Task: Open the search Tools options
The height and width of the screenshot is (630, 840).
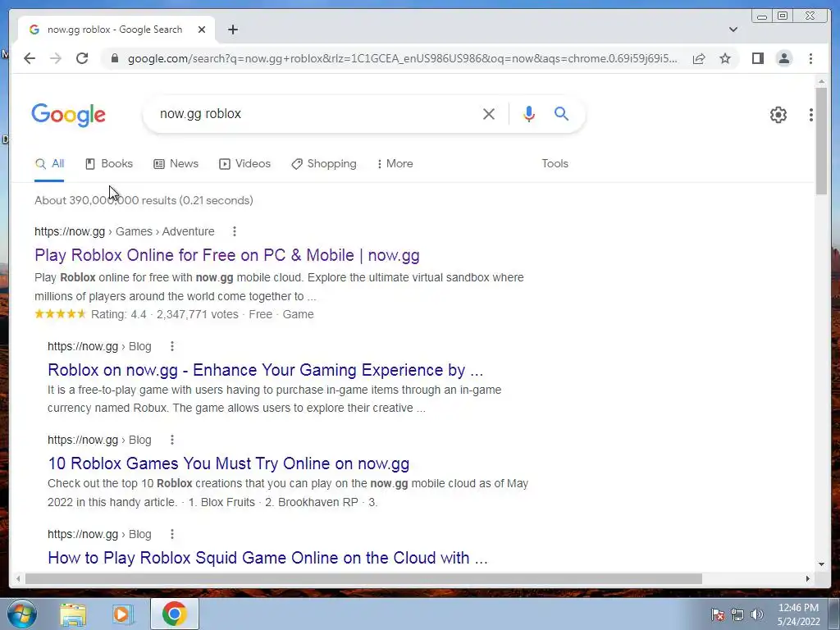Action: tap(555, 164)
